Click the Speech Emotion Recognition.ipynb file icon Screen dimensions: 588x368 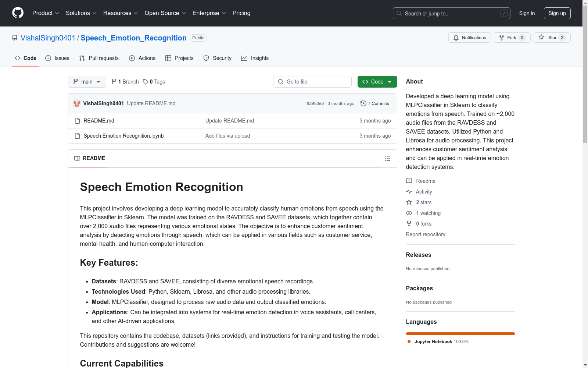tap(77, 136)
